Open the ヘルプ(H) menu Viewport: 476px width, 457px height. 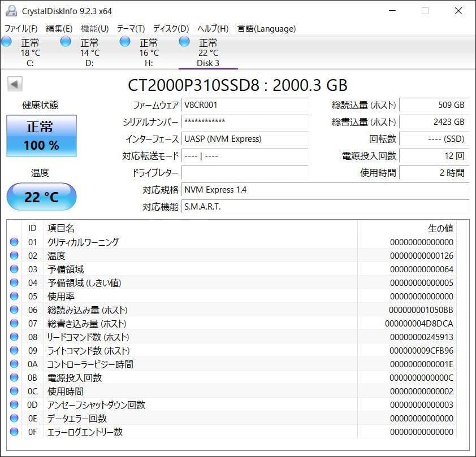(x=213, y=28)
